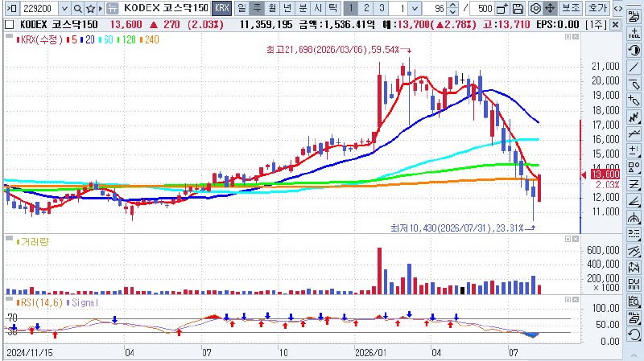Switch chart to hourly (시) period
This screenshot has height=361, width=644.
pyautogui.click(x=318, y=8)
